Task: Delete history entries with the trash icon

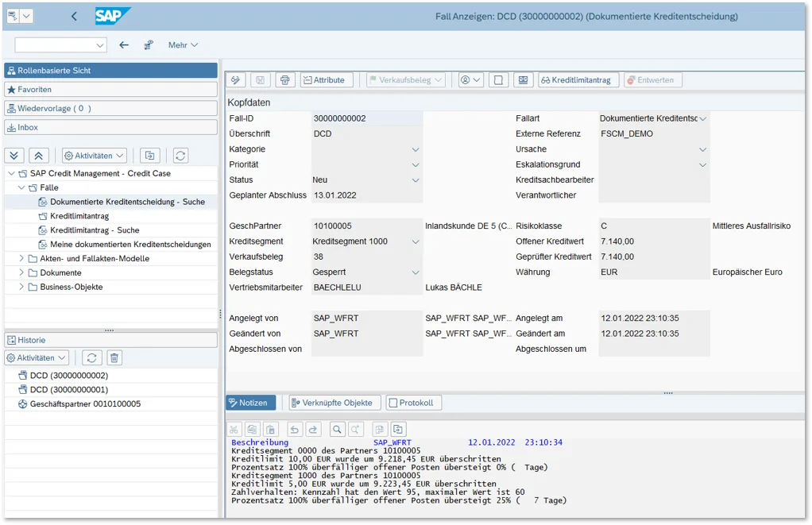Action: 114,358
